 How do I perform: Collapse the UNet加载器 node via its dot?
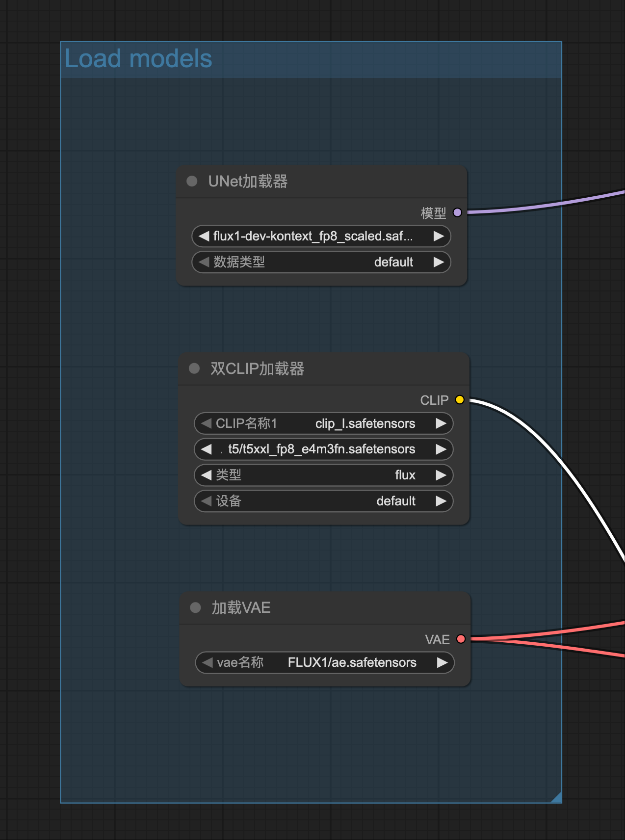coord(192,182)
